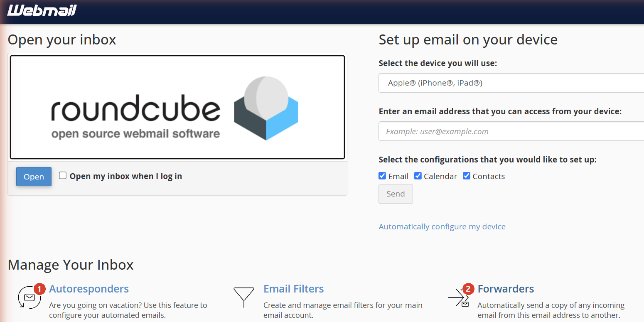The width and height of the screenshot is (644, 322).
Task: Click the Forwarders description text
Action: click(551, 310)
